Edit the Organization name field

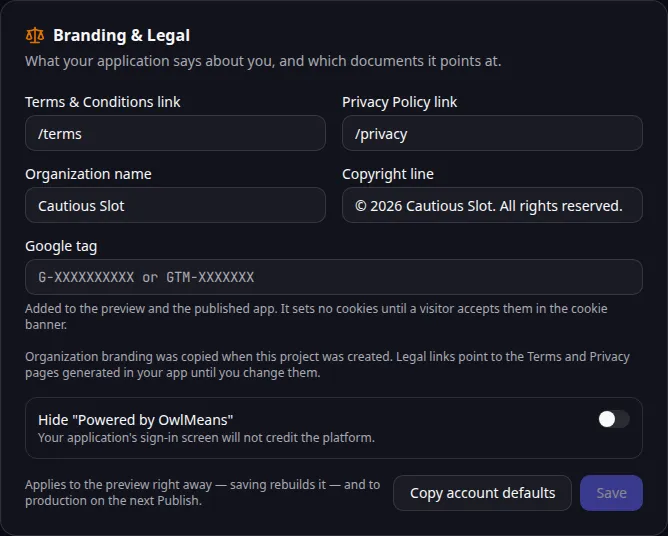(176, 205)
